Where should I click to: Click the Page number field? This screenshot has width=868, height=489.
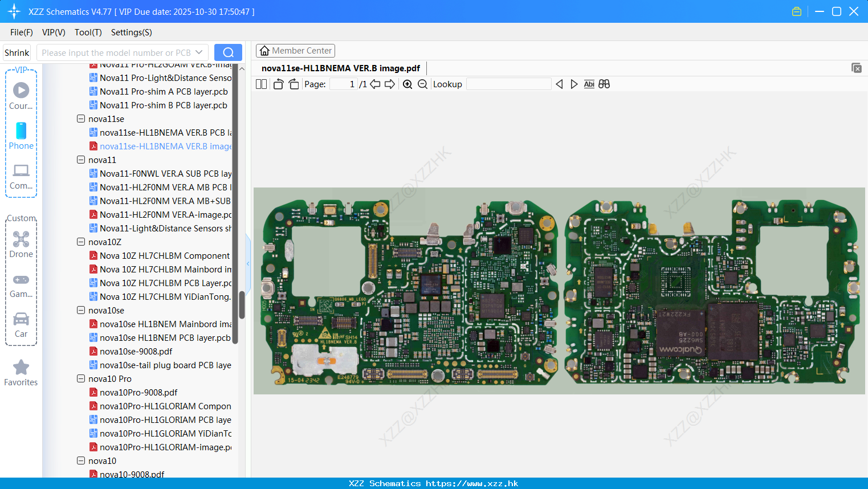click(344, 84)
